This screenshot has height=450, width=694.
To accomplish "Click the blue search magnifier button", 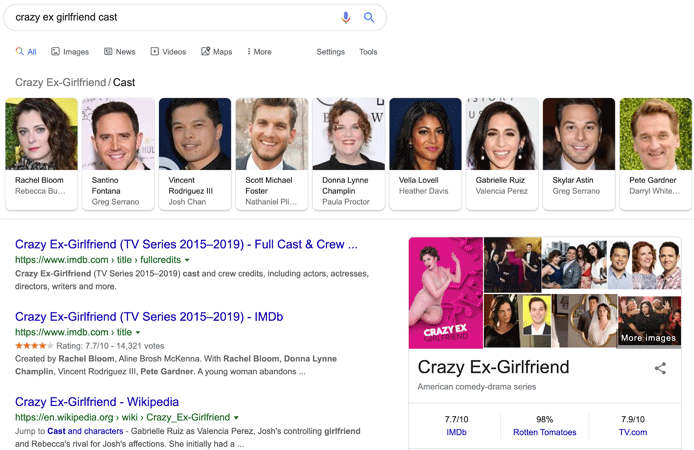I will [x=369, y=17].
